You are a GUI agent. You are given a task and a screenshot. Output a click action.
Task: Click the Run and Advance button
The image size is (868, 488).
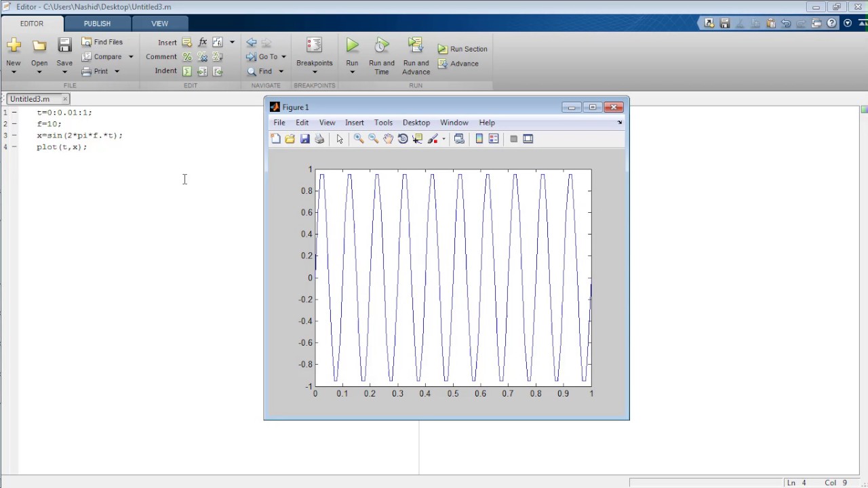click(x=416, y=56)
